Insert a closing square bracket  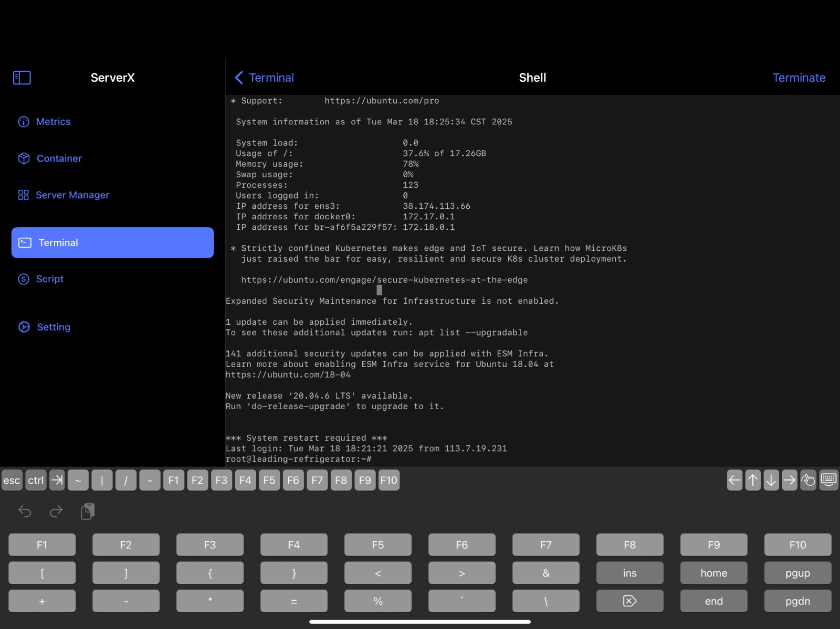point(126,573)
